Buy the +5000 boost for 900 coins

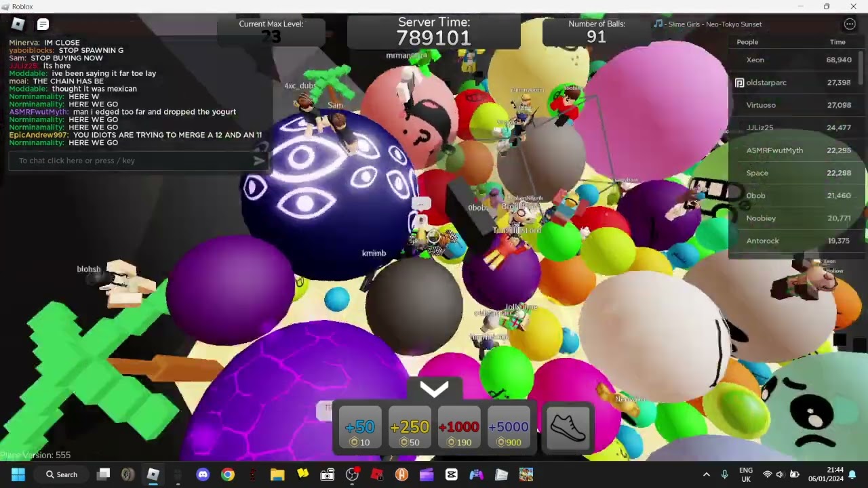tap(509, 427)
